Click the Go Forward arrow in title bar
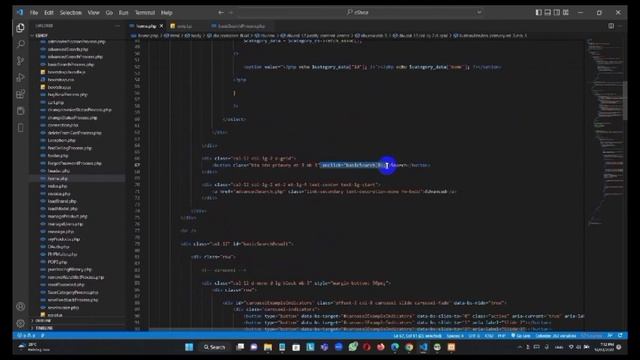Screen dimensions: 640x360 [x=231, y=13]
